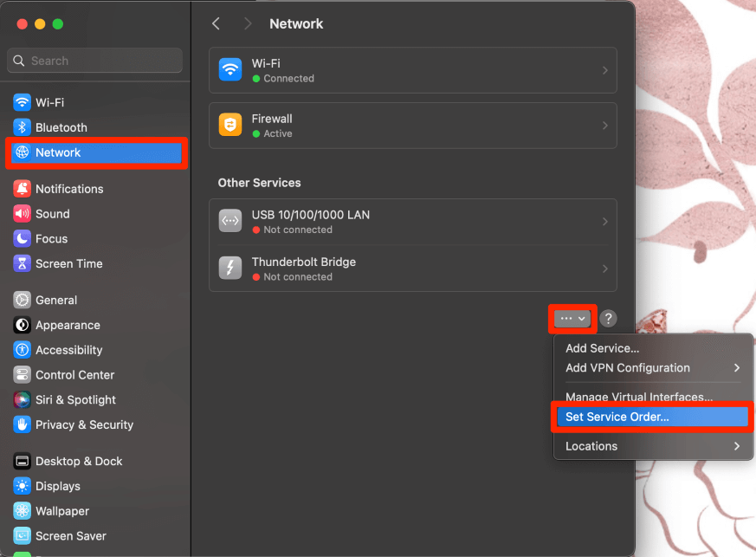Select Add Service in the menu
756x557 pixels.
[603, 348]
